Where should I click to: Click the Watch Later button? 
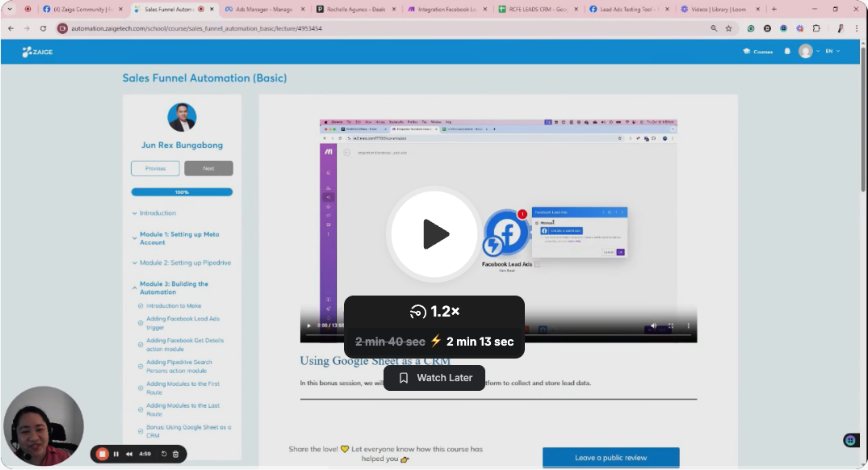pos(434,378)
